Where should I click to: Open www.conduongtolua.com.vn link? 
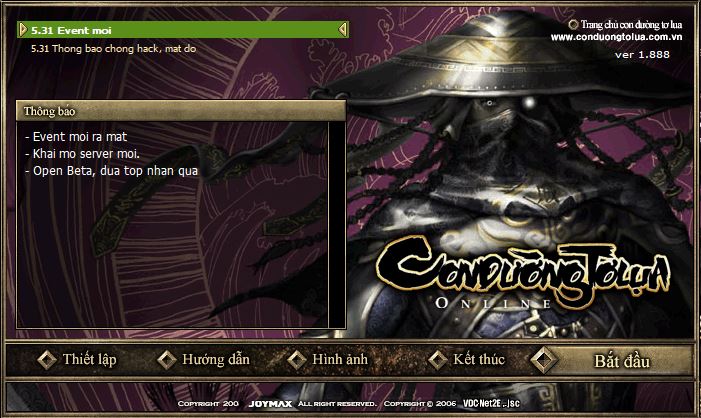pyautogui.click(x=617, y=37)
